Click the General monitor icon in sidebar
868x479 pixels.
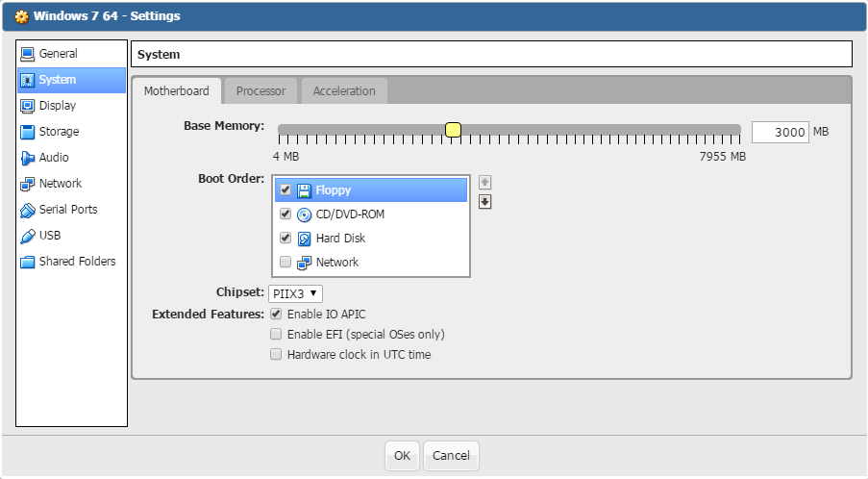click(28, 54)
